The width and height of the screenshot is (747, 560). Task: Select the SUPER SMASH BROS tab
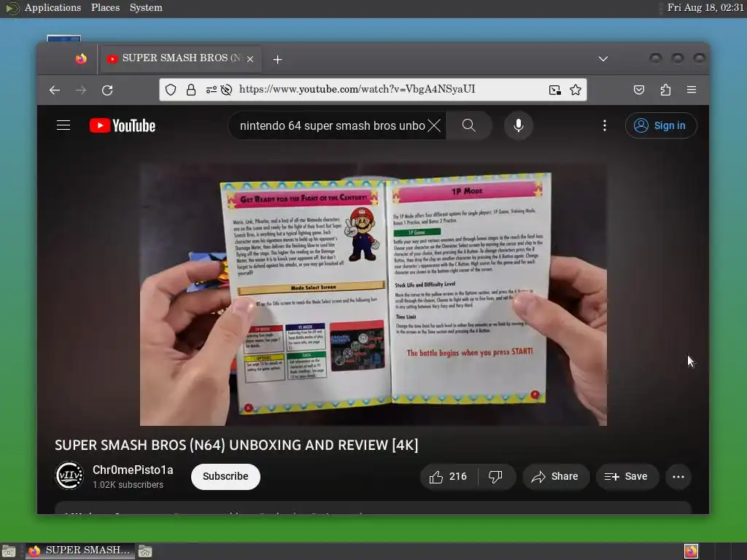click(x=180, y=58)
